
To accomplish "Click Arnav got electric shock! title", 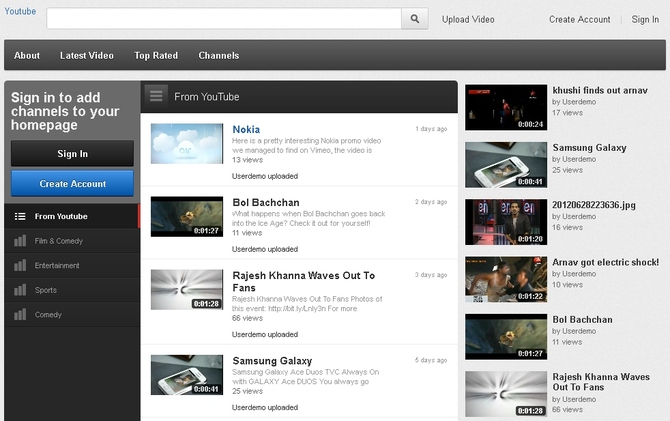I will click(605, 262).
